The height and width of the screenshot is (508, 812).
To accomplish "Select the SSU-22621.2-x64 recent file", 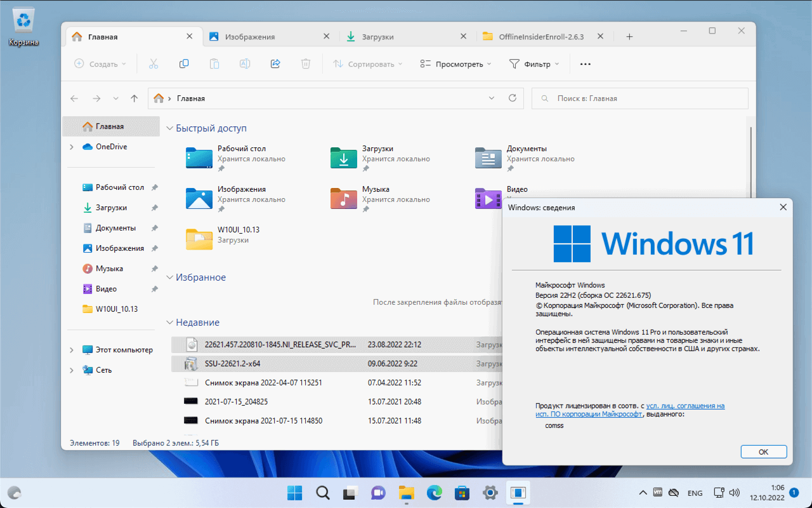I will [x=336, y=364].
